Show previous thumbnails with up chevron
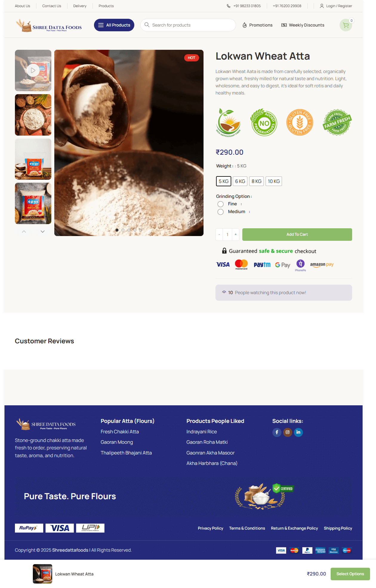 click(x=24, y=232)
